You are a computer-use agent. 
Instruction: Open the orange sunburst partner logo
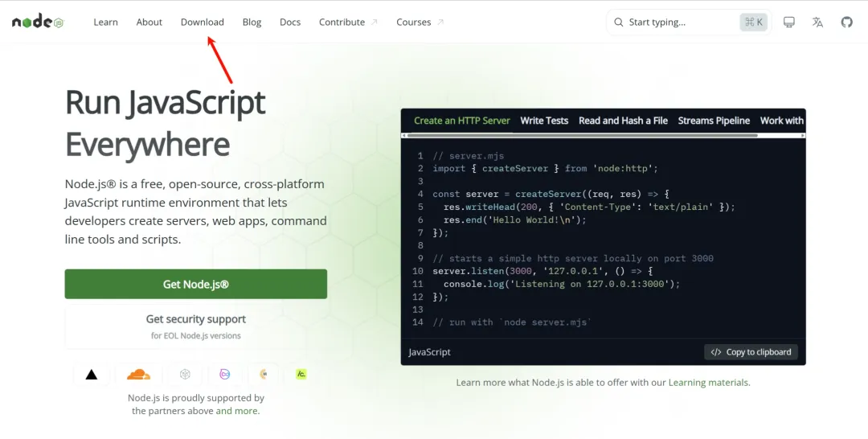tap(264, 375)
